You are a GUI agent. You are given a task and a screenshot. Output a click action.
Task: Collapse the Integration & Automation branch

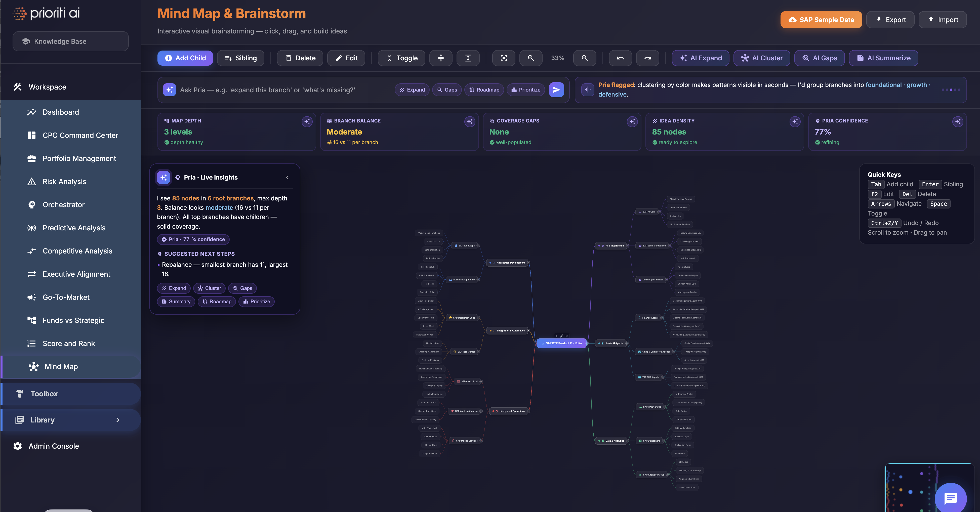coord(528,330)
